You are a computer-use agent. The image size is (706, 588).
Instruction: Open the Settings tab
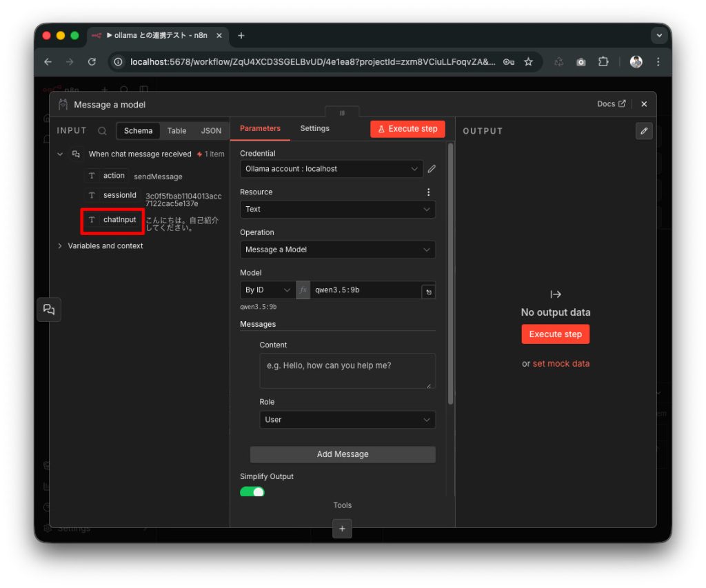point(314,128)
